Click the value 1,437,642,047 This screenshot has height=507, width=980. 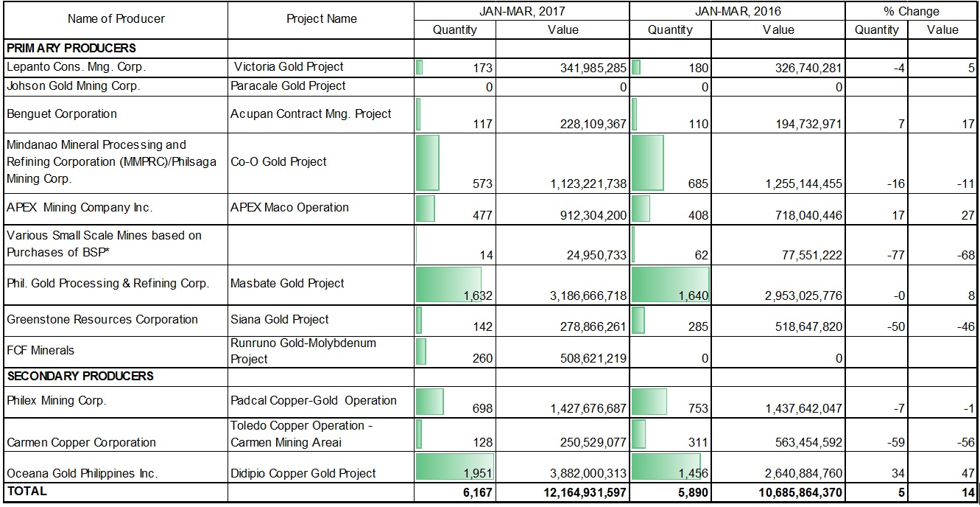click(x=804, y=408)
